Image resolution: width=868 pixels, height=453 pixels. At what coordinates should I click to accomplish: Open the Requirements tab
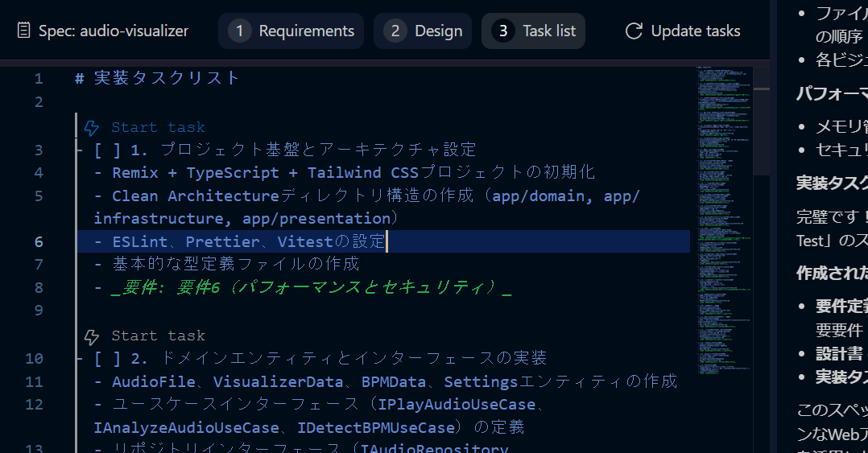pyautogui.click(x=291, y=31)
